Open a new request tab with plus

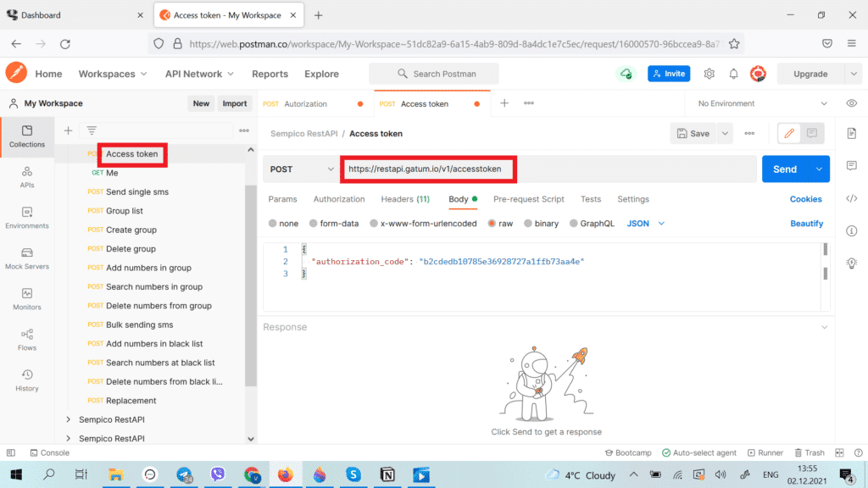504,103
